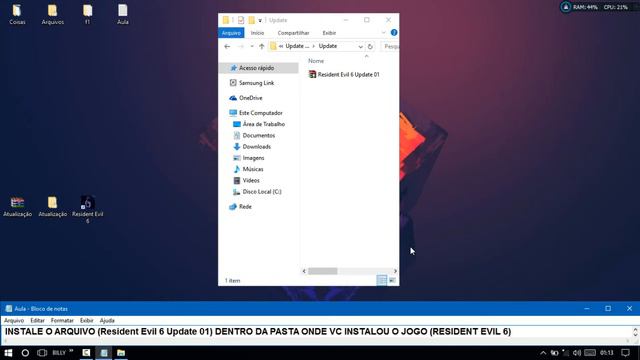This screenshot has width=640, height=360.
Task: Open Explorer help question mark icon
Action: [x=393, y=32]
